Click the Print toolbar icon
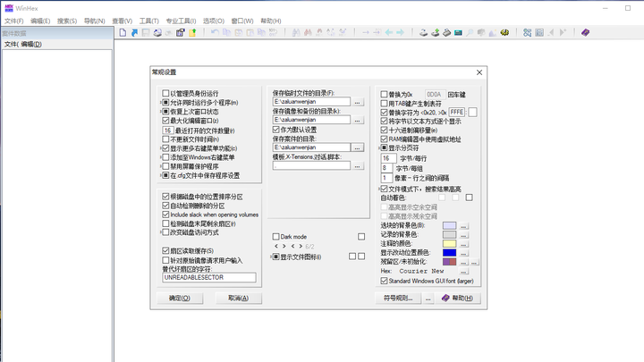The height and width of the screenshot is (362, 644). (x=157, y=32)
